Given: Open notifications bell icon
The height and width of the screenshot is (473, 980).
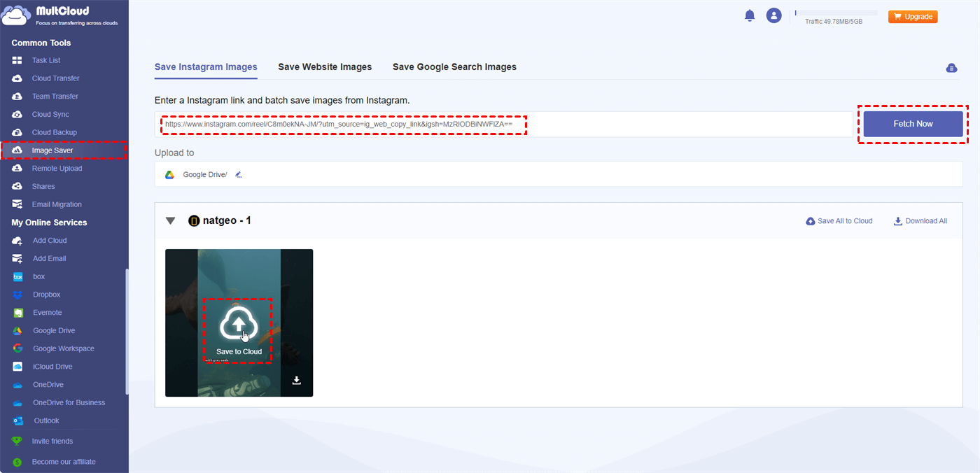Looking at the screenshot, I should point(750,15).
